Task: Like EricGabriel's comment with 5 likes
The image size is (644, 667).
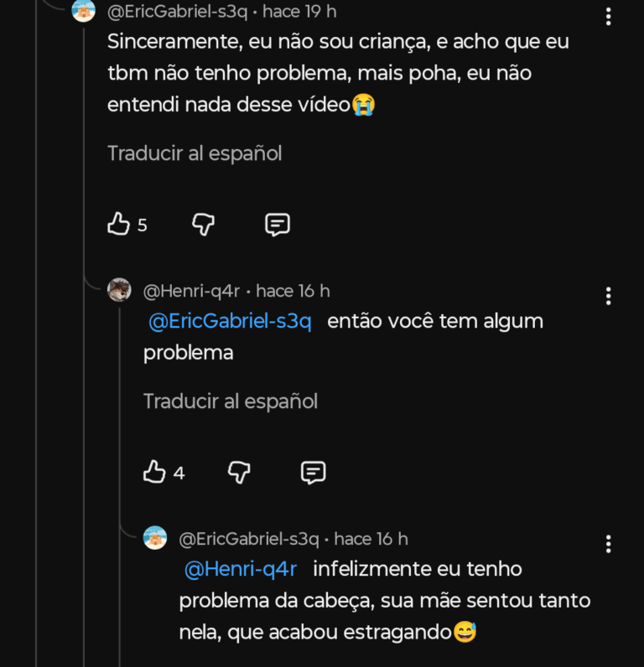Action: point(119,225)
